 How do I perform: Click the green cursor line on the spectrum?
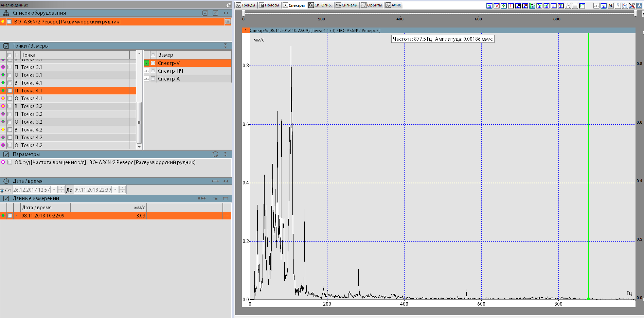[x=588, y=166]
